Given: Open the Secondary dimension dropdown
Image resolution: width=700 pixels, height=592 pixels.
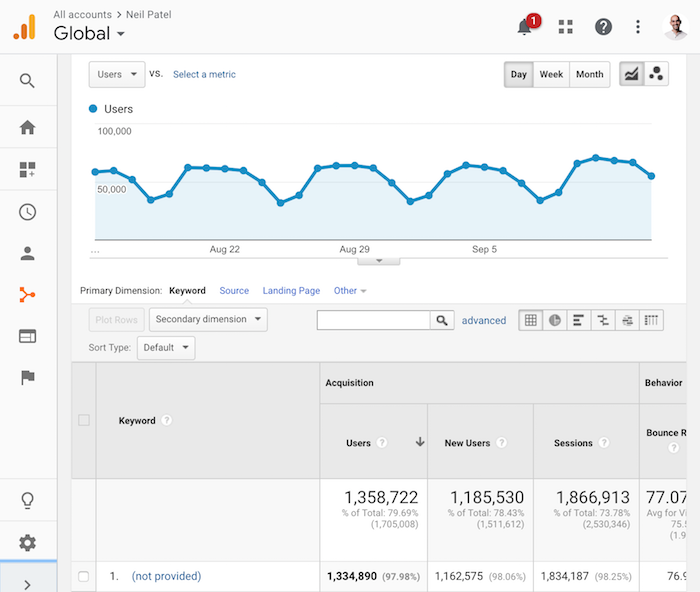Looking at the screenshot, I should (208, 319).
